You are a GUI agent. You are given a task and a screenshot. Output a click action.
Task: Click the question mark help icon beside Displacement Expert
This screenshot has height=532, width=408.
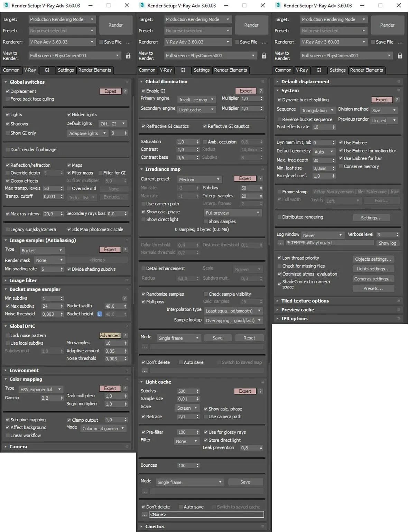tap(125, 91)
